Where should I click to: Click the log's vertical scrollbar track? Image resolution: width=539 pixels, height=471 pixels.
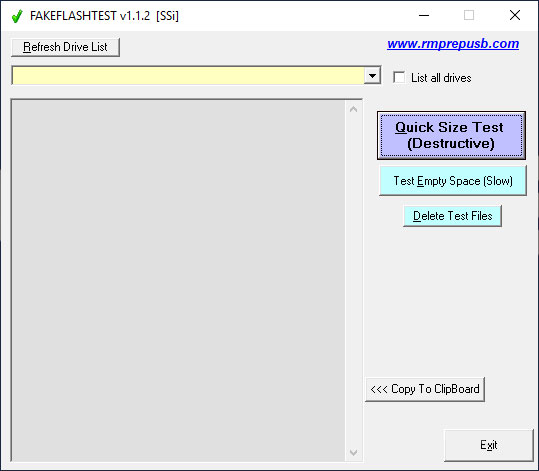click(353, 281)
